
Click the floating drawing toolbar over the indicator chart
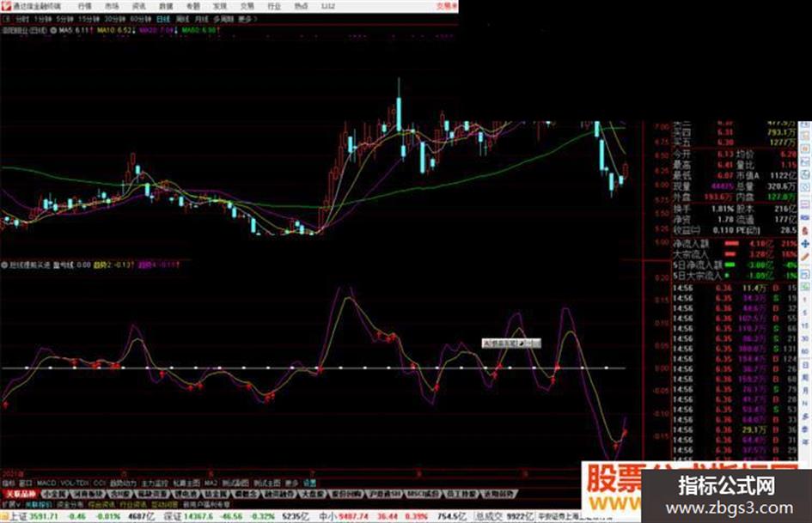point(511,343)
